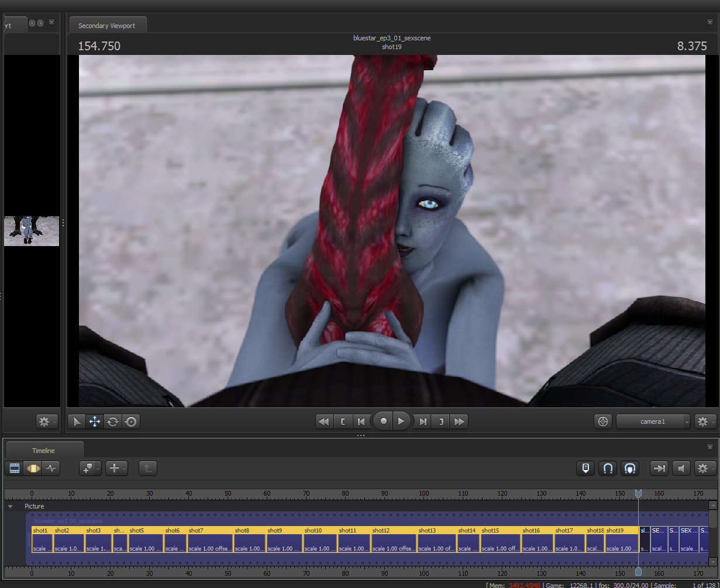Click the cut-off primary viewport tab at left
720x588 pixels.
click(x=15, y=25)
